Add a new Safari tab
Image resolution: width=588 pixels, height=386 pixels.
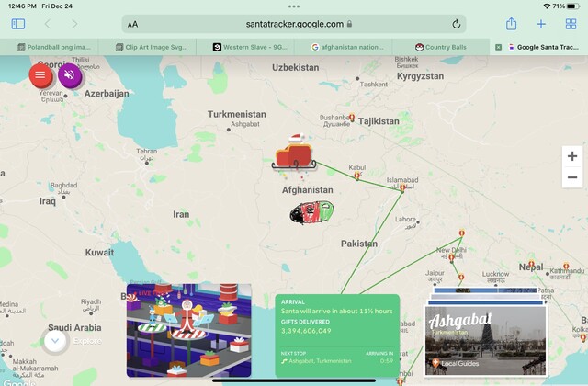point(541,25)
